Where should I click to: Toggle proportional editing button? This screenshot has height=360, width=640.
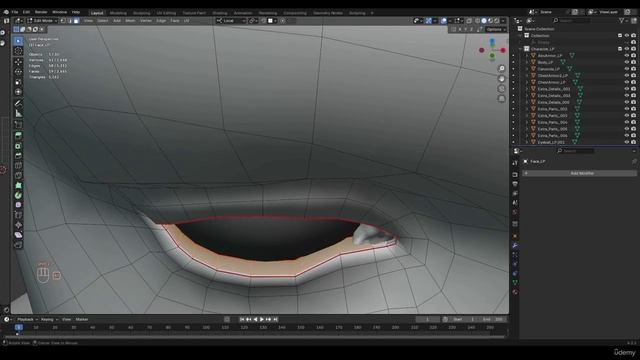coord(282,20)
